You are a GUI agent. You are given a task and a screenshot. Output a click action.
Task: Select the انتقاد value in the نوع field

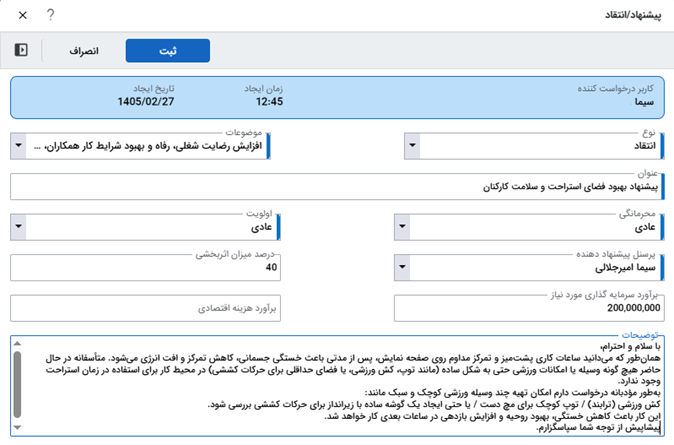pyautogui.click(x=645, y=146)
